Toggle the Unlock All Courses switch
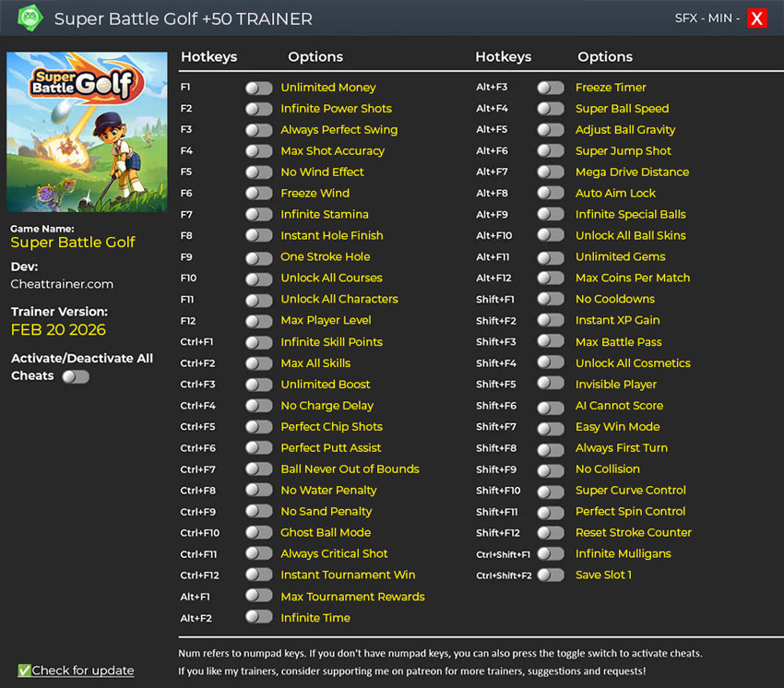The image size is (784, 688). (258, 279)
